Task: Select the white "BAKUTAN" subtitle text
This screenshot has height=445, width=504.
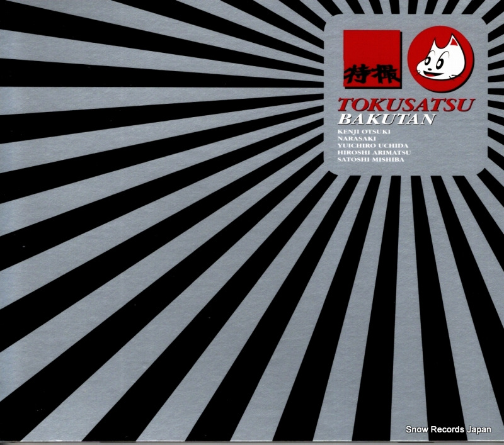Action: 386,119
